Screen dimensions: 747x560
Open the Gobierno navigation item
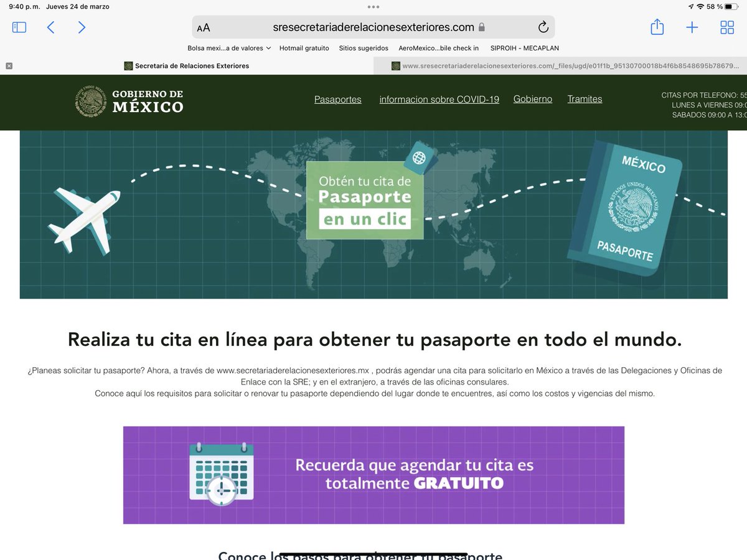[x=532, y=99]
